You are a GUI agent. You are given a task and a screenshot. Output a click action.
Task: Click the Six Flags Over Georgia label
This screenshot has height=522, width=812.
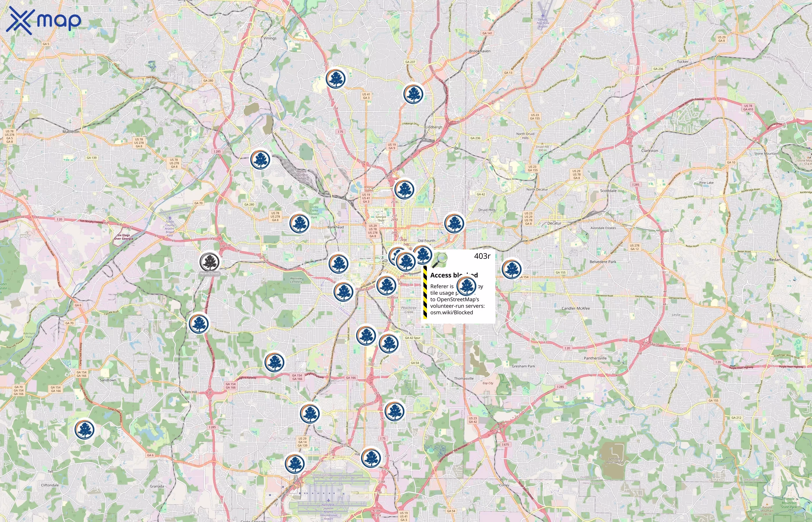tap(123, 237)
